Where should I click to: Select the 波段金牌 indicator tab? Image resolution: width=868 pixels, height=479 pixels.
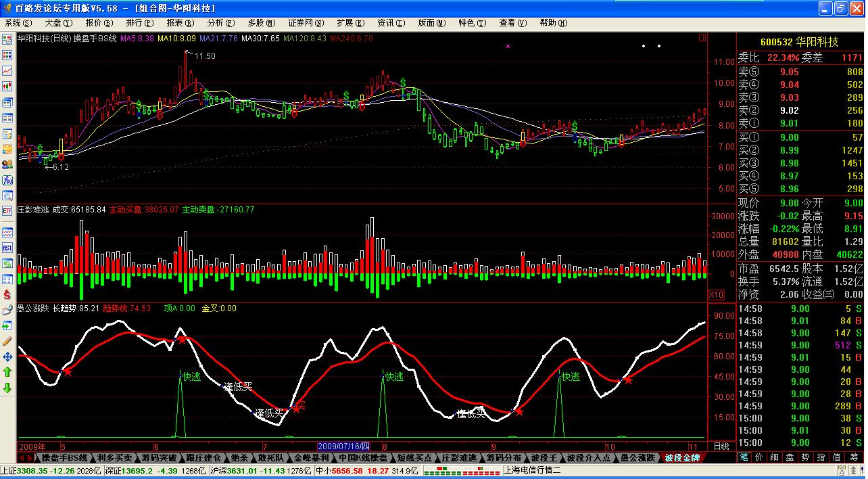pos(682,457)
